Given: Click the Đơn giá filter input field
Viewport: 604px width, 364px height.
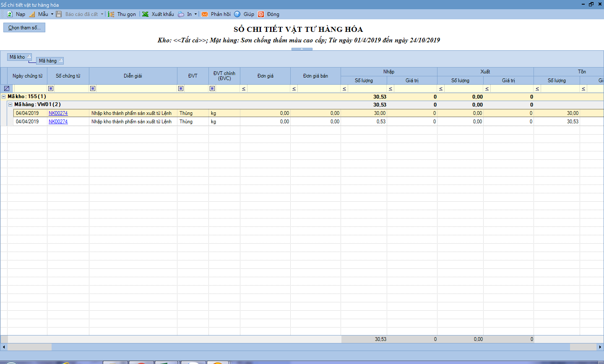Looking at the screenshot, I should point(269,88).
